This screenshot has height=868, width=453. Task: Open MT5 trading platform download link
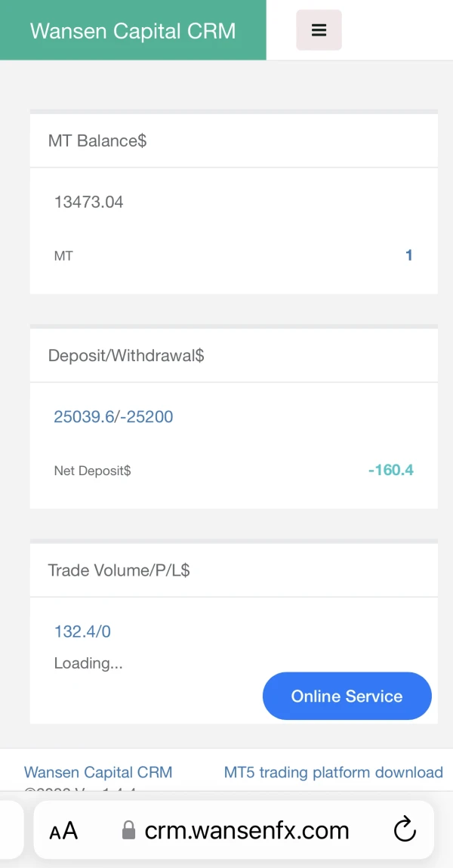(333, 772)
